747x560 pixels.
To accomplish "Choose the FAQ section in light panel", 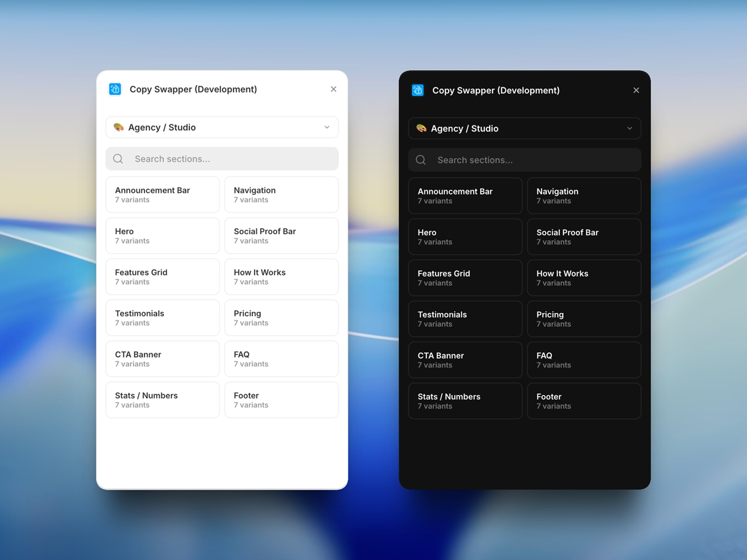I will tap(281, 359).
